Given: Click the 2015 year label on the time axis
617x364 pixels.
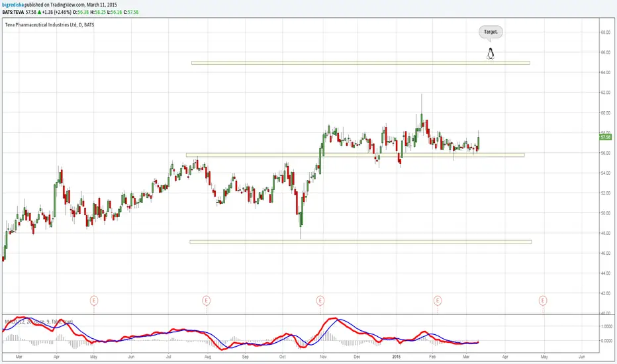Looking at the screenshot, I should 397,357.
